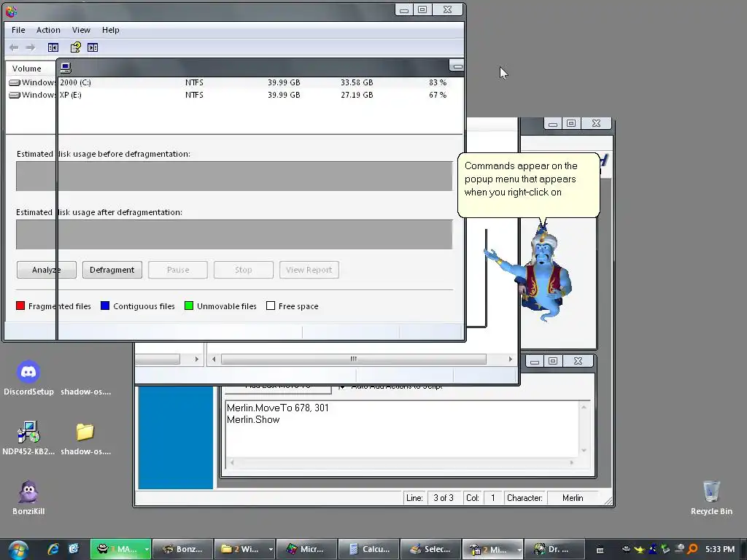Click the right scroll arrow of the left pane
The width and height of the screenshot is (747, 560).
pyautogui.click(x=196, y=359)
